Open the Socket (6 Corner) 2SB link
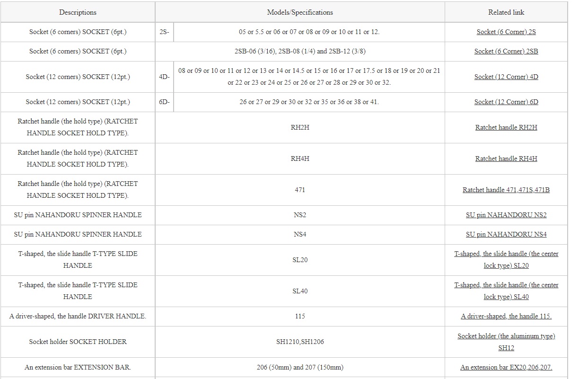The height and width of the screenshot is (379, 588). point(506,52)
